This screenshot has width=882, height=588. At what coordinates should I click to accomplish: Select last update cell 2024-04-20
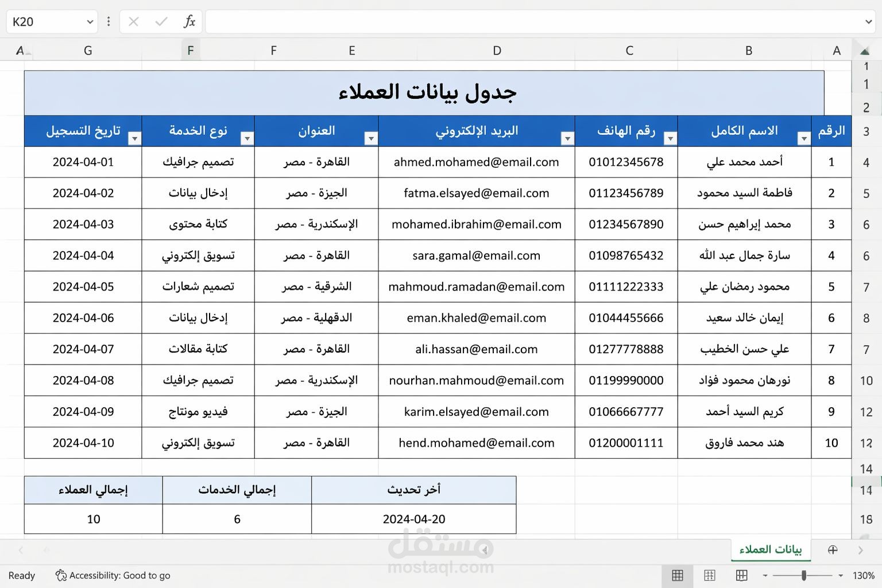414,519
